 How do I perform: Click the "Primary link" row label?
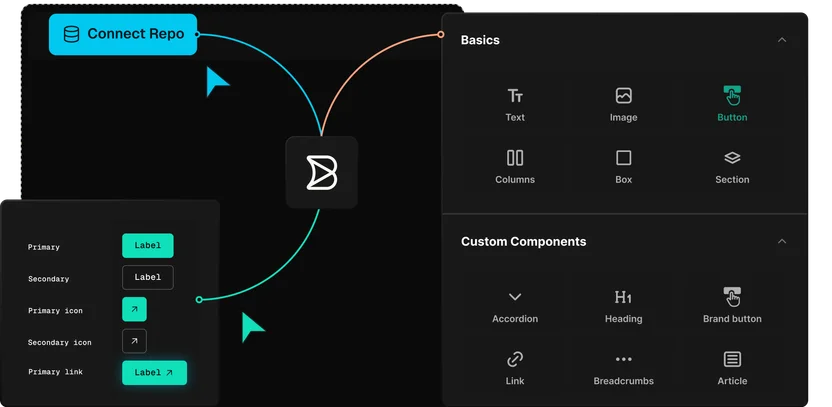[55, 372]
